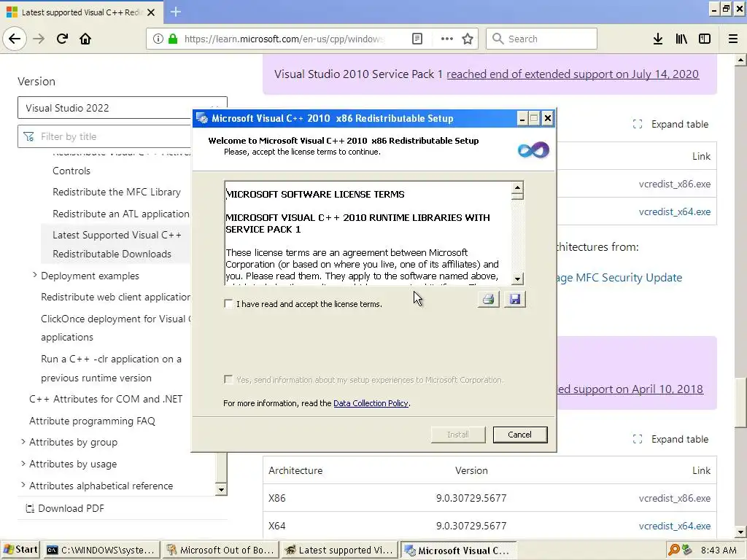Reload the current page
This screenshot has height=560, width=747.
tap(62, 39)
